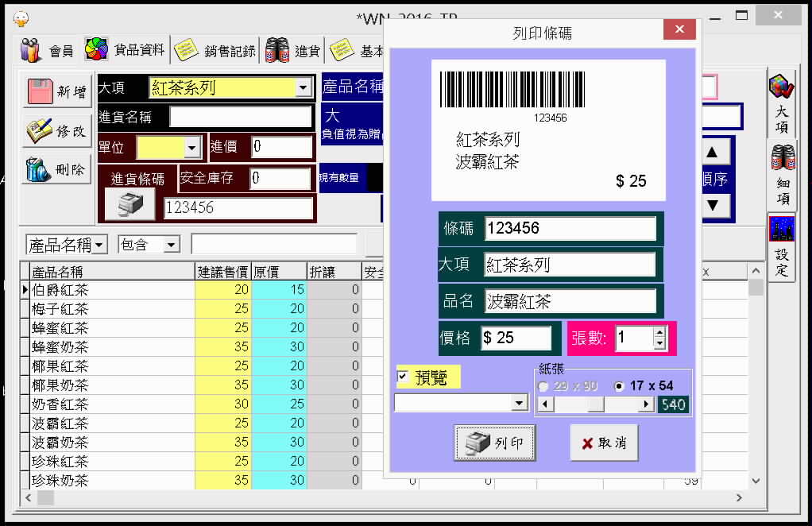This screenshot has width=812, height=526.
Task: Select the 29 x 90 paper size option
Action: pyautogui.click(x=568, y=386)
